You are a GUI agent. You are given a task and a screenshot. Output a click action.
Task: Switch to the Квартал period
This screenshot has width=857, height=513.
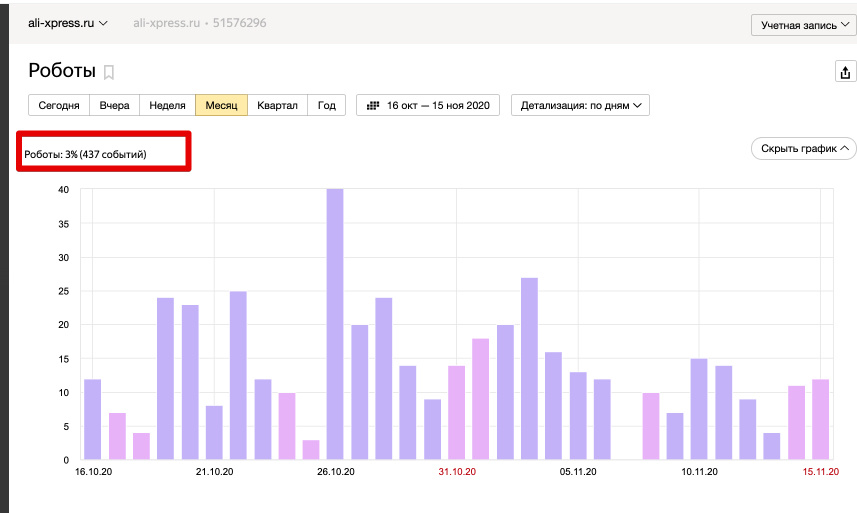277,105
